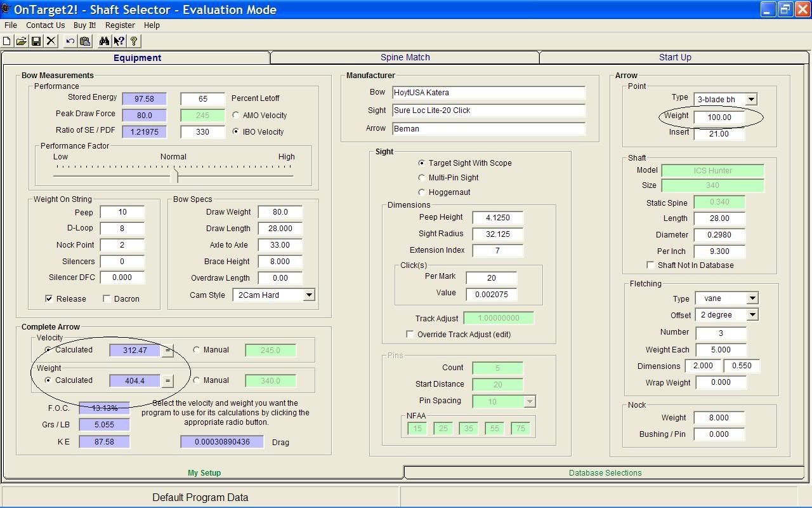Select the AMO Velocity radio button

tap(236, 116)
